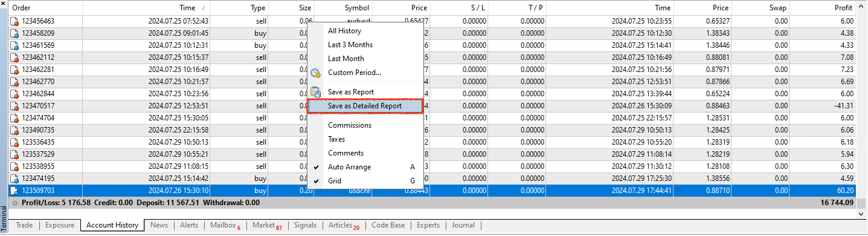
Task: Switch to the Trade tab
Action: tap(24, 225)
